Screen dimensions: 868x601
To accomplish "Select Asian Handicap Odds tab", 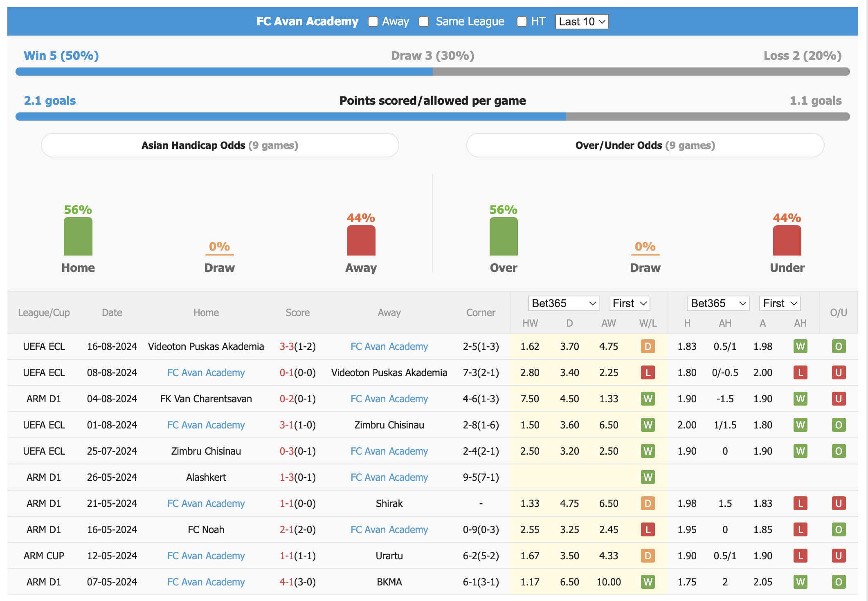I will pyautogui.click(x=220, y=145).
